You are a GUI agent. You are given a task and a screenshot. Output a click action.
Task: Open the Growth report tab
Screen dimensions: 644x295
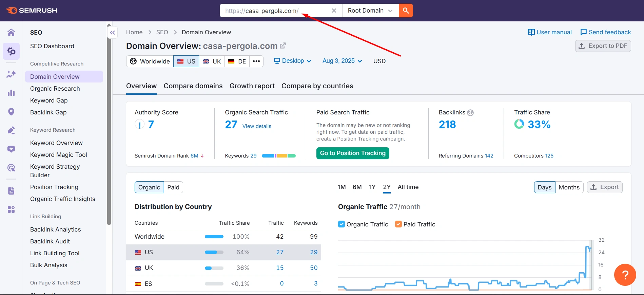[252, 86]
